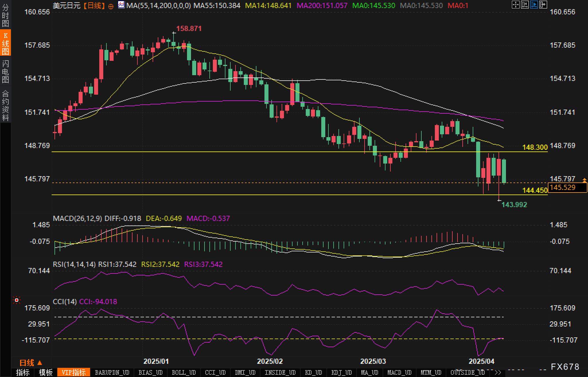The image size is (588, 377).
Task: Expand more indicators with >> arrows
Action: tap(498, 372)
